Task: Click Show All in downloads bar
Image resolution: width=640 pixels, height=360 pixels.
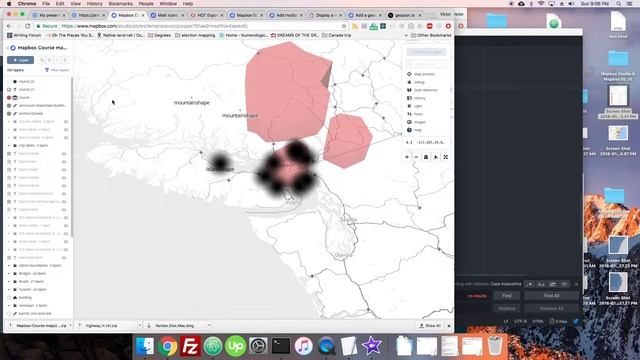Action: point(430,326)
